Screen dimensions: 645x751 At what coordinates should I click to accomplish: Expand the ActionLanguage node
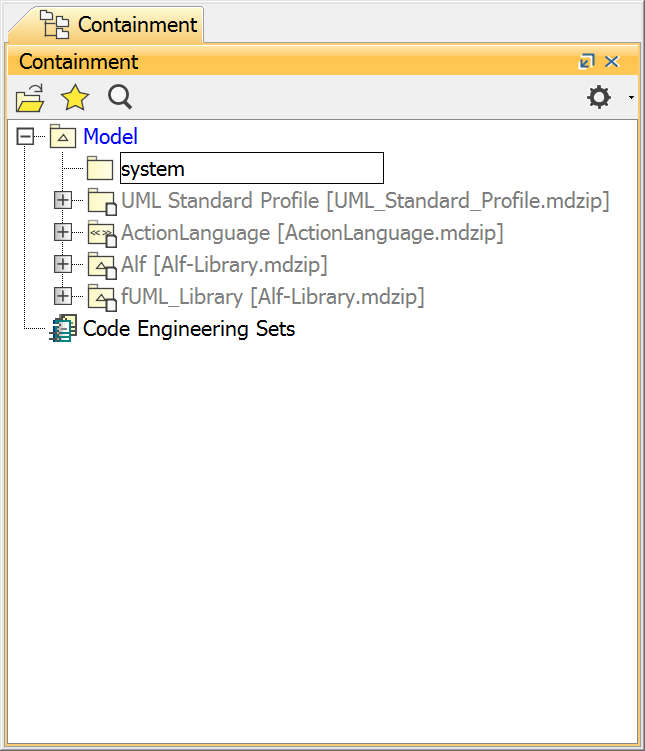click(x=63, y=233)
